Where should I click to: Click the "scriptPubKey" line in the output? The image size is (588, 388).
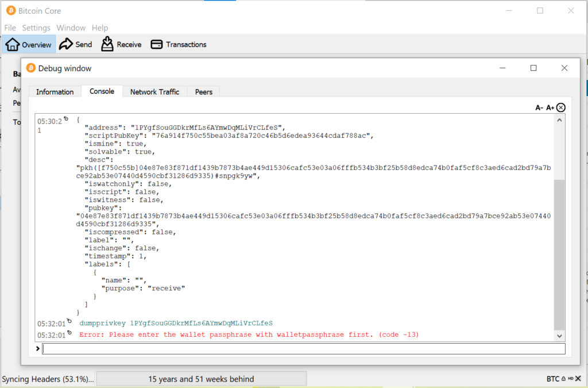point(229,136)
